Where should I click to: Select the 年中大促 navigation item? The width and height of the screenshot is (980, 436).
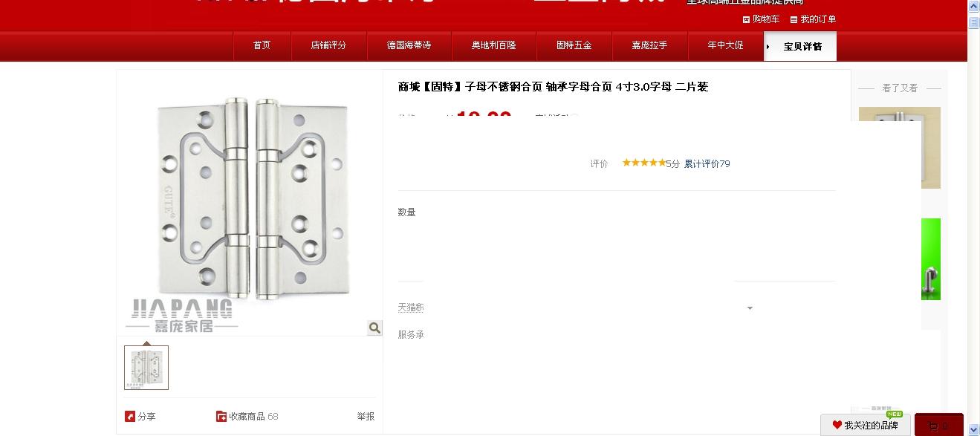(x=725, y=45)
